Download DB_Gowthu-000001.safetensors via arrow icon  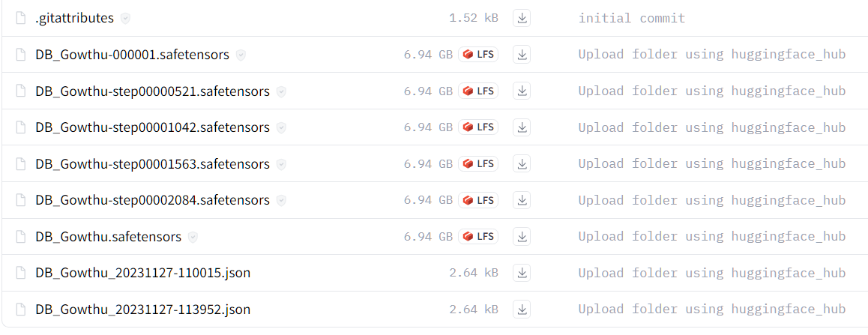(522, 54)
